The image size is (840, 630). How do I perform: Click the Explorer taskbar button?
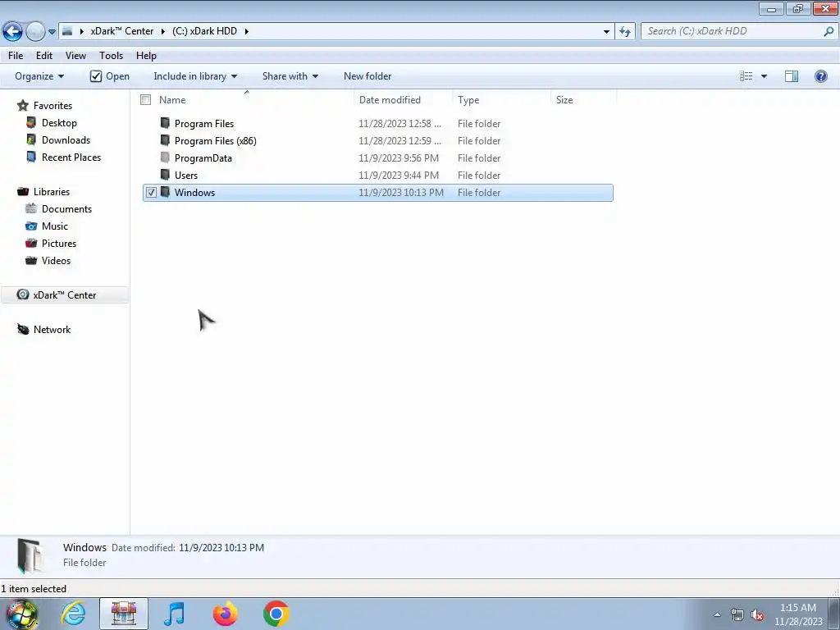tap(124, 614)
